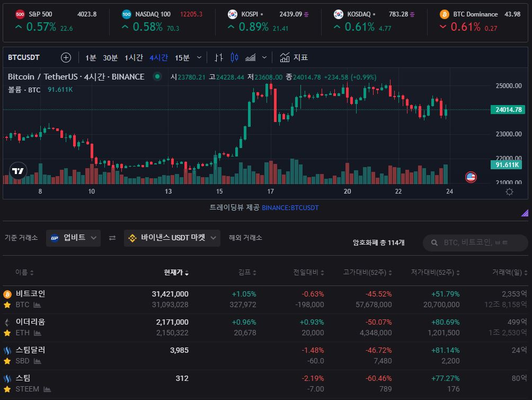Select the 15분 timeframe

point(182,58)
